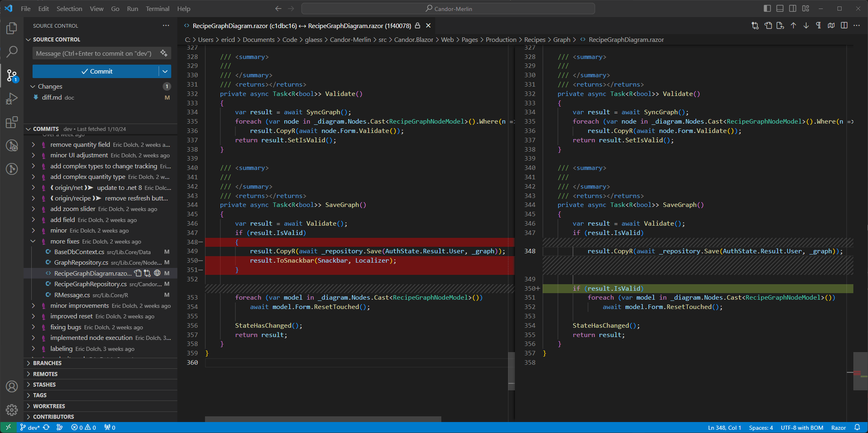The image size is (868, 433).
Task: Open the Accounts icon in activity bar
Action: [12, 386]
